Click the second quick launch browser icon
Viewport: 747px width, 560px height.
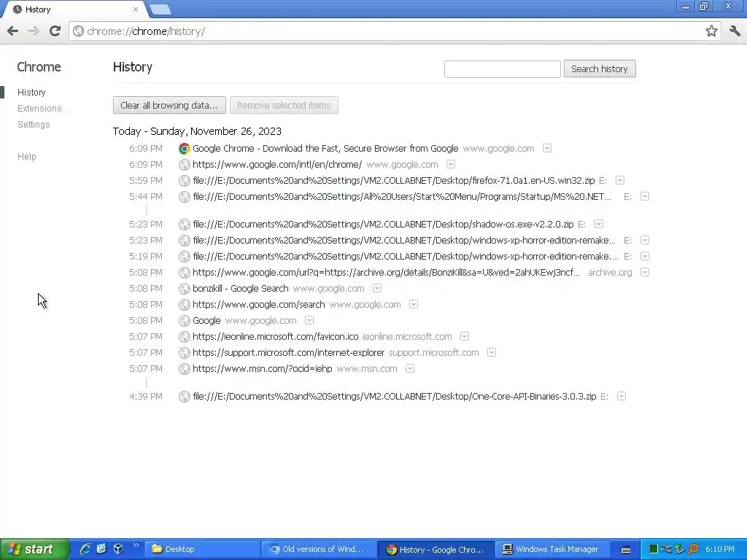coord(101,549)
